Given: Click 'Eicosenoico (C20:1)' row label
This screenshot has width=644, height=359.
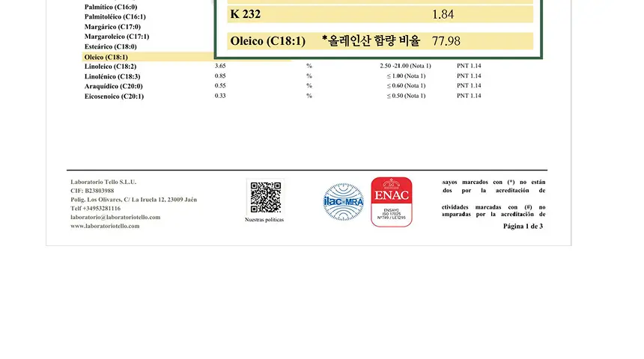Looking at the screenshot, I should click(x=114, y=96).
